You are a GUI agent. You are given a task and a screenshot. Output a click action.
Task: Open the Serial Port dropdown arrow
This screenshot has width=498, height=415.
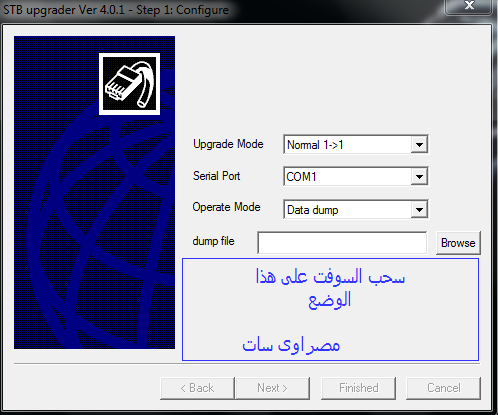(x=419, y=176)
